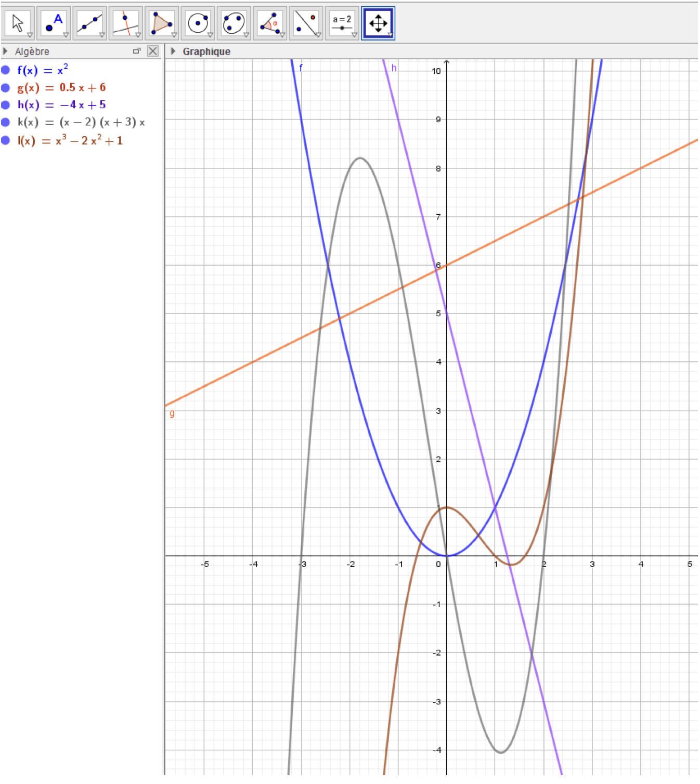Choose the Line through two points tool
The height and width of the screenshot is (784, 700).
[89, 23]
